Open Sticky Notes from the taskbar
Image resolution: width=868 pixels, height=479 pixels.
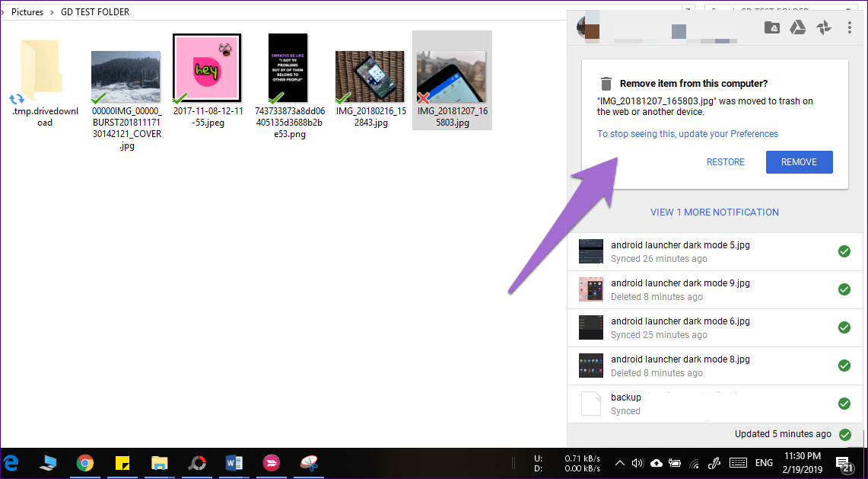(122, 462)
